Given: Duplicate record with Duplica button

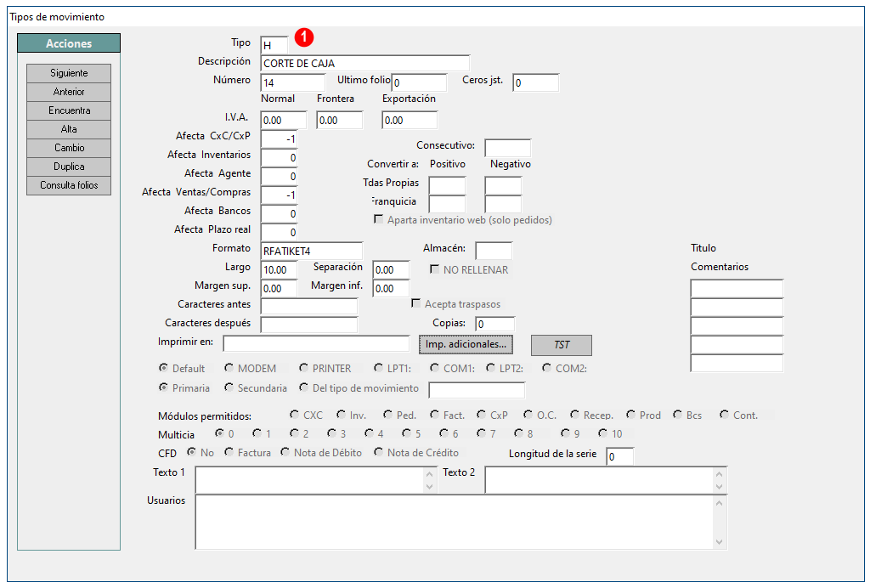Looking at the screenshot, I should [69, 167].
